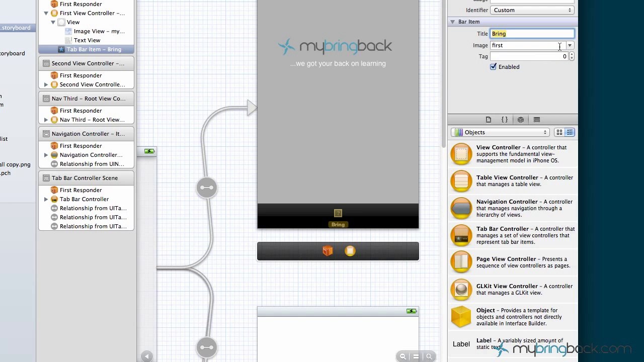The height and width of the screenshot is (362, 644).
Task: Open the File Template library tab
Action: pos(488,120)
